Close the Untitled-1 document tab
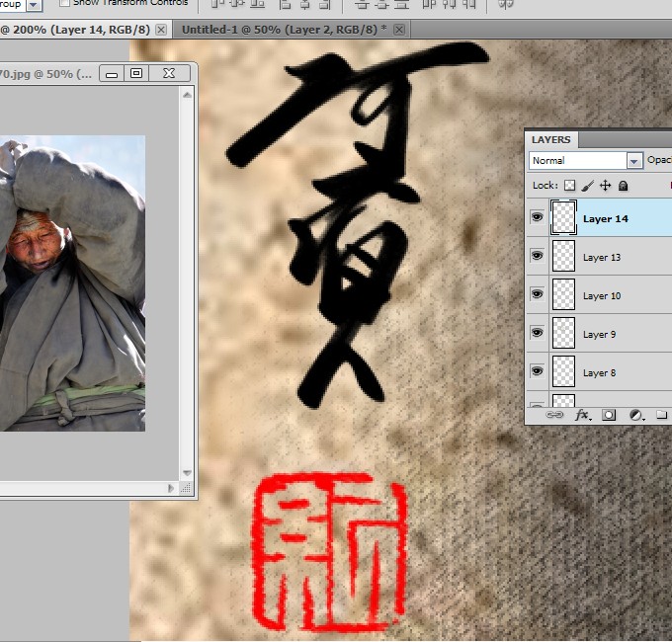This screenshot has width=672, height=642. 399,30
